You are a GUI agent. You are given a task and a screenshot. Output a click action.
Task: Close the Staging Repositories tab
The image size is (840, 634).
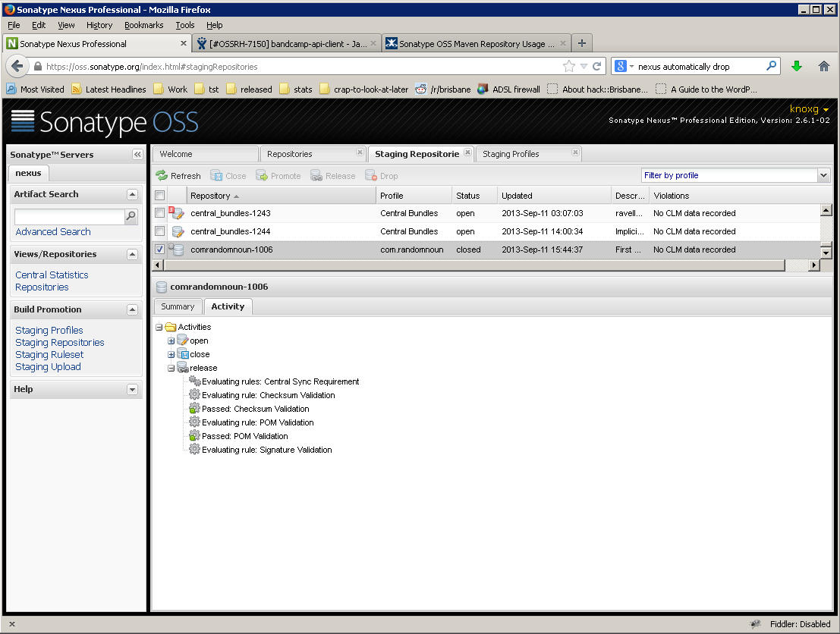467,152
